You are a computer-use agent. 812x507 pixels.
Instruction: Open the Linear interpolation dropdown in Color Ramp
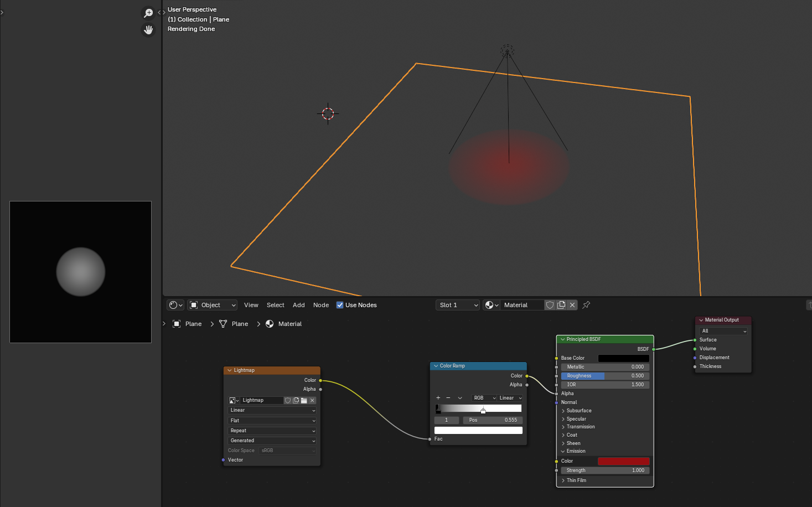coord(510,398)
